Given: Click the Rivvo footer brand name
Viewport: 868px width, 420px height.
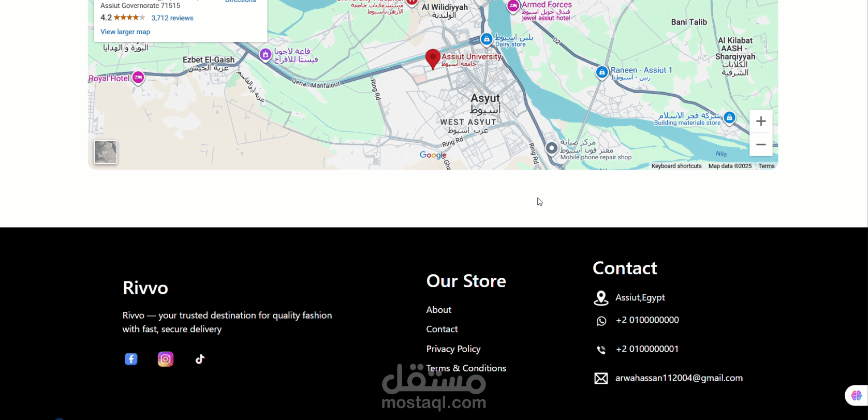Looking at the screenshot, I should (x=145, y=288).
